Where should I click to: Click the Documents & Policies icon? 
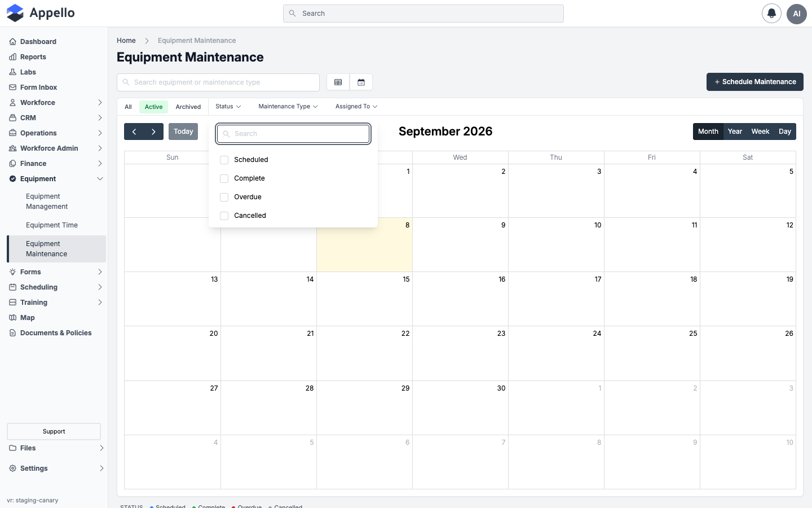coord(12,333)
